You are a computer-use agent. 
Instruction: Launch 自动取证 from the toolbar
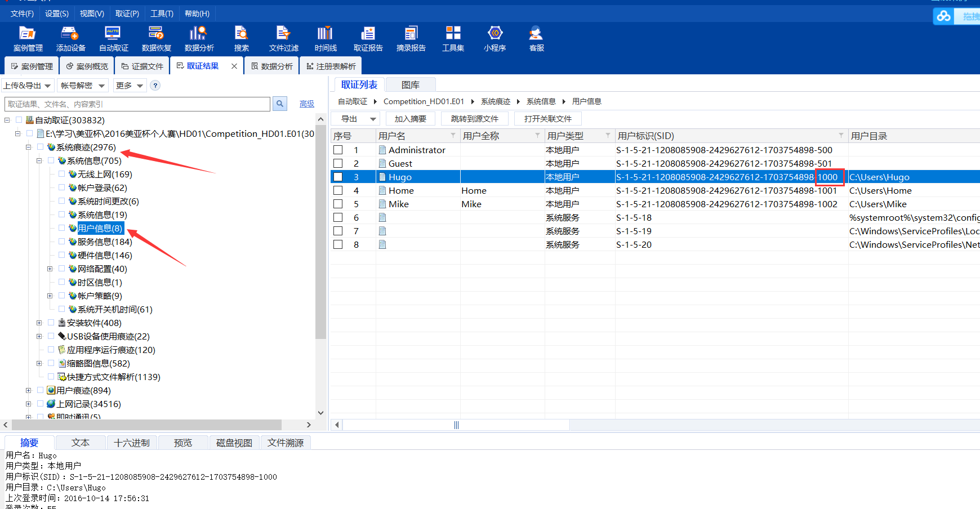pyautogui.click(x=113, y=39)
